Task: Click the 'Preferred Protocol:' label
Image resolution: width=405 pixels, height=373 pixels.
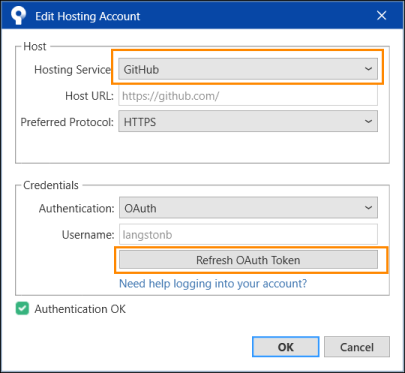Action: 67,122
